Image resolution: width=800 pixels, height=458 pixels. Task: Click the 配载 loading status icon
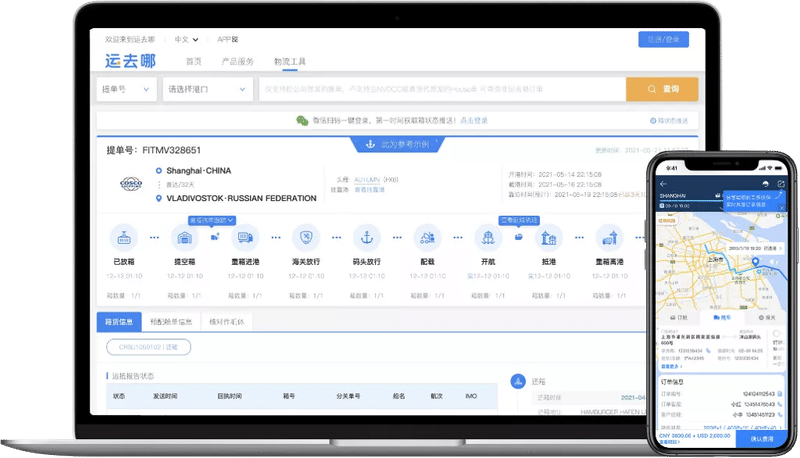(x=428, y=238)
